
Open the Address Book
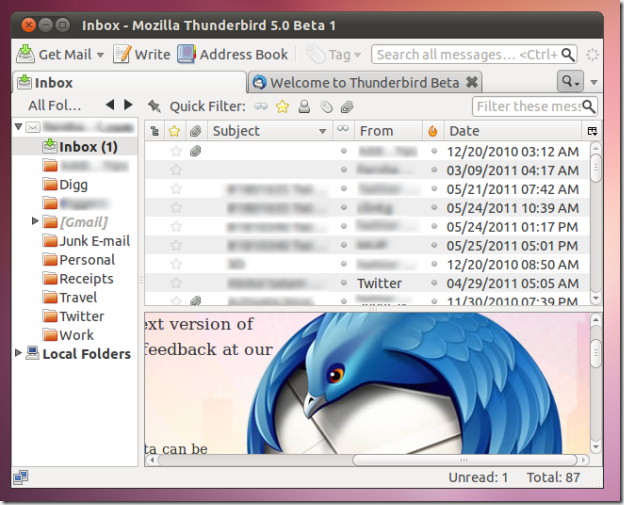[x=233, y=54]
